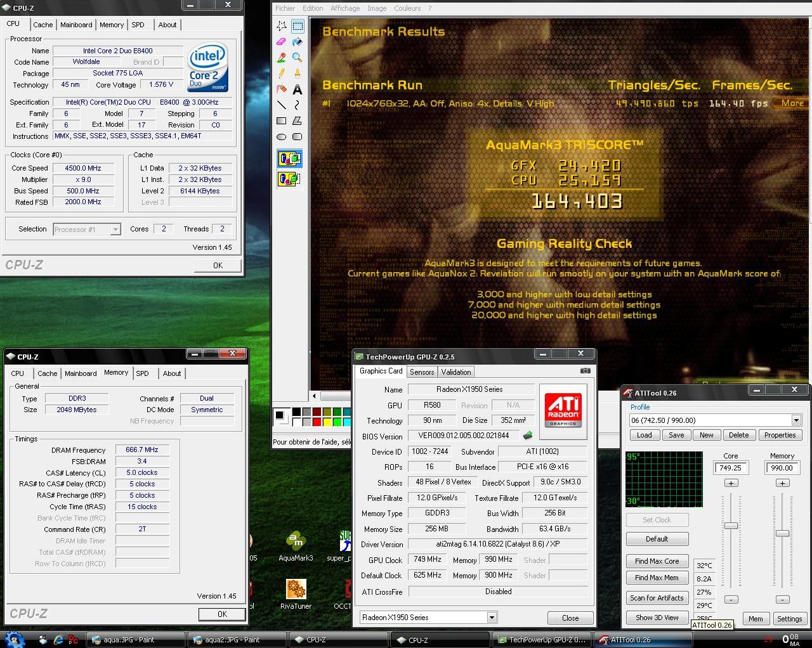The width and height of the screenshot is (812, 648).
Task: Open the Couleurs menu in Paint
Action: (407, 8)
